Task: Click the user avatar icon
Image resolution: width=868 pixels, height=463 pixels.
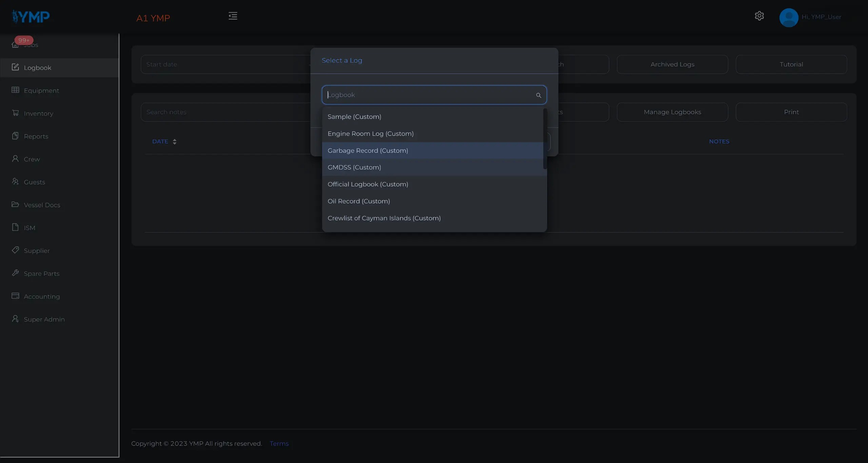Action: coord(789,17)
